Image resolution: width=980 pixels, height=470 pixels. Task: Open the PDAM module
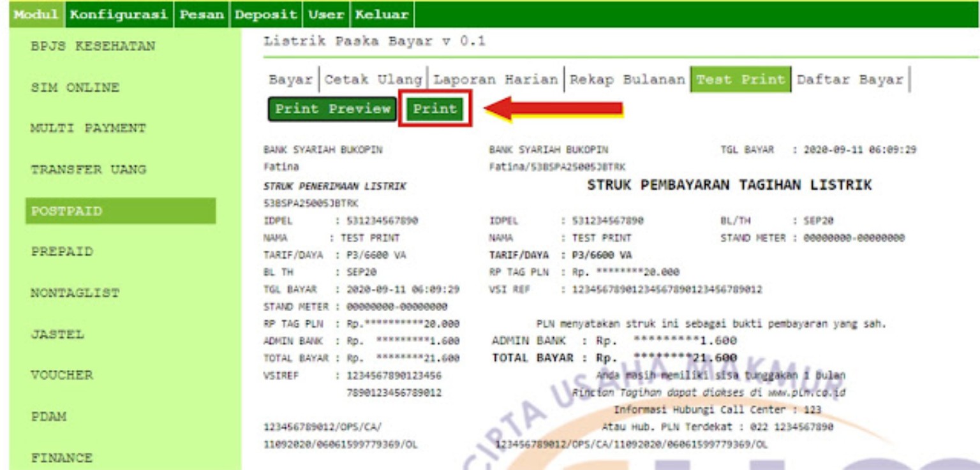48,416
